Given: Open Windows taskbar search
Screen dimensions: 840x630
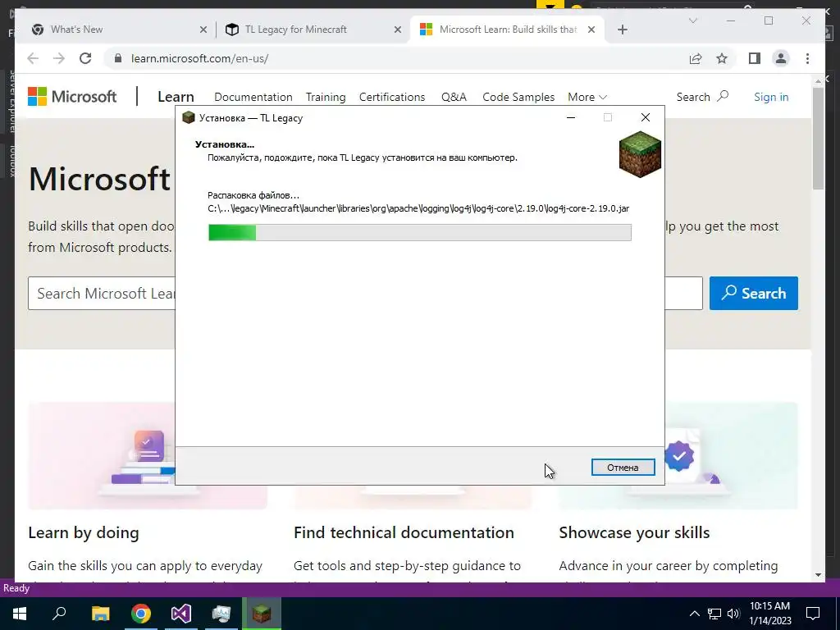Looking at the screenshot, I should pos(59,614).
